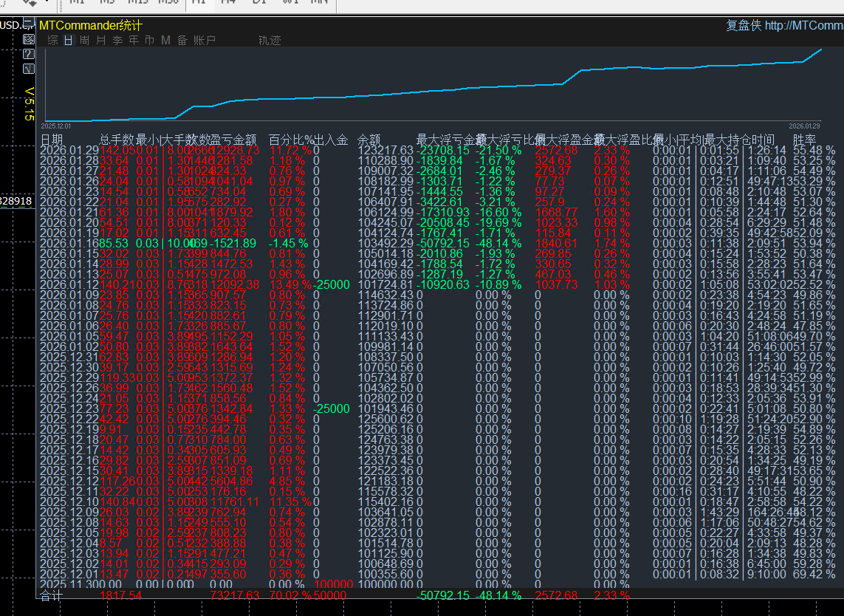Click win rate 55.48 %
The height and width of the screenshot is (616, 844).
814,150
